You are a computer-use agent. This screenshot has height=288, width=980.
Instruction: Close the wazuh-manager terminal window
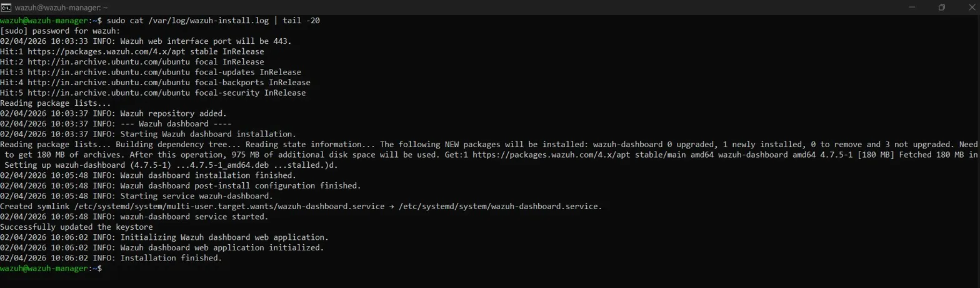click(x=969, y=7)
